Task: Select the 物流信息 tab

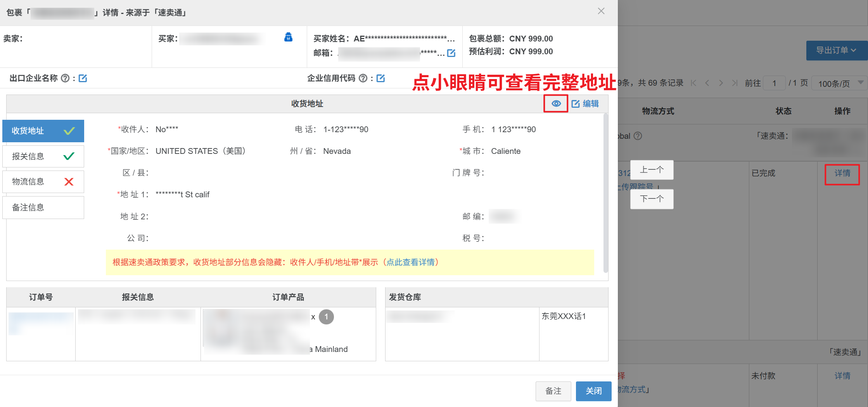Action: [43, 182]
